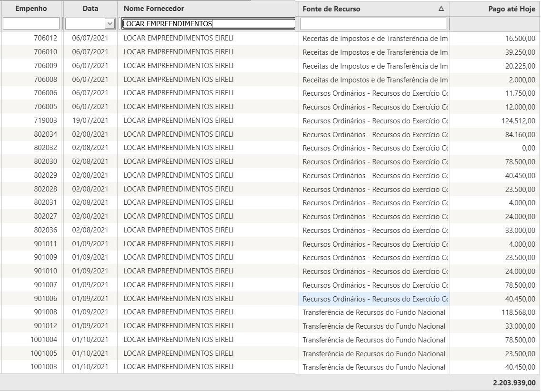The height and width of the screenshot is (392, 541).
Task: Select the row with Empenho 719003
Action: click(x=45, y=121)
